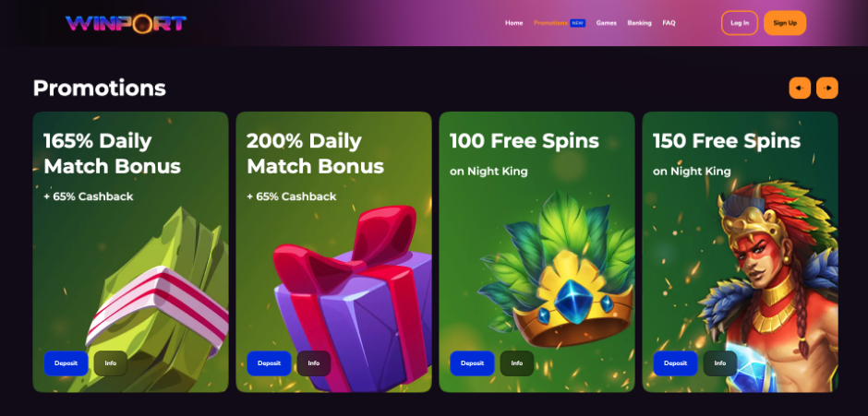868x416 pixels.
Task: View Info for 200% Daily Match Bonus
Action: click(x=314, y=363)
